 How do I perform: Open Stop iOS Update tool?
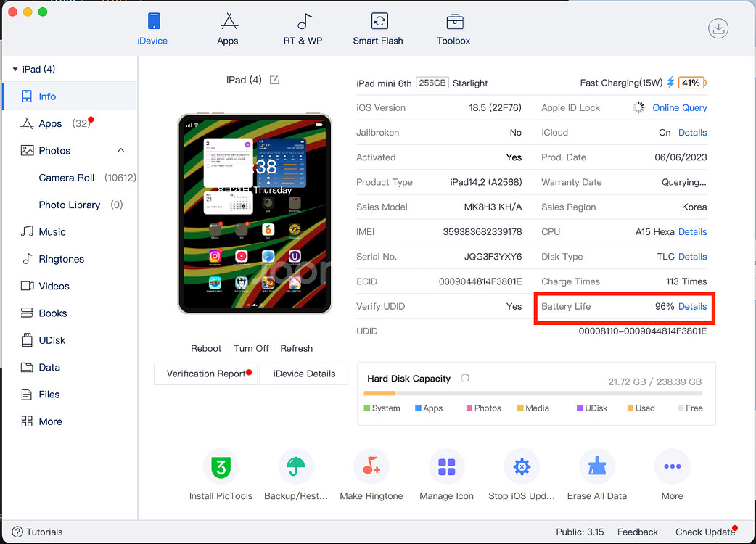click(x=522, y=474)
